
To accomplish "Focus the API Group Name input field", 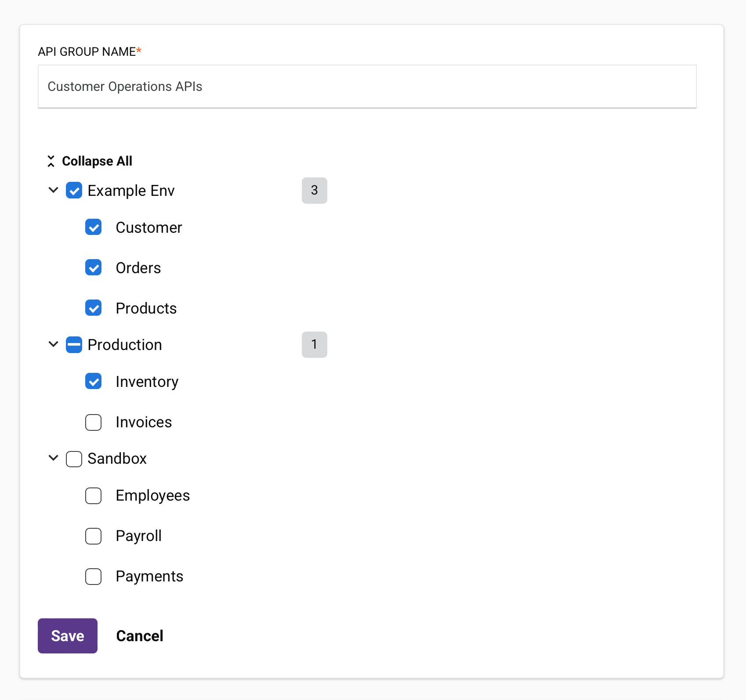I will (x=367, y=87).
